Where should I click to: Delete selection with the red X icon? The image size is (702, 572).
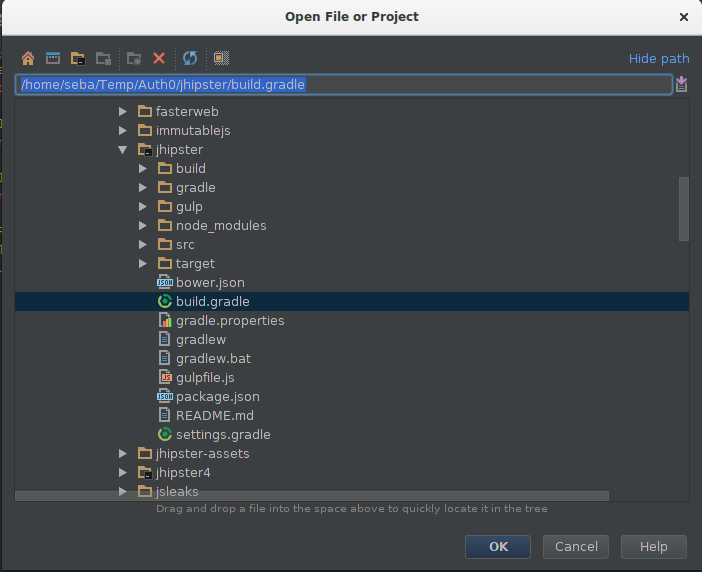(x=159, y=58)
